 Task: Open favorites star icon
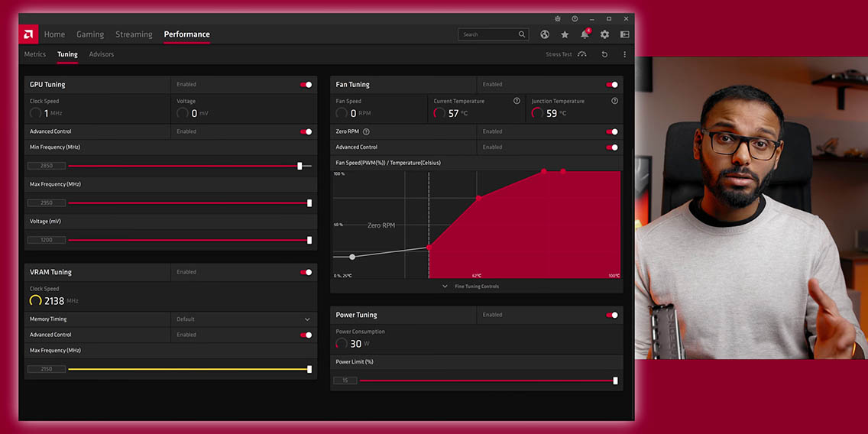pyautogui.click(x=565, y=34)
